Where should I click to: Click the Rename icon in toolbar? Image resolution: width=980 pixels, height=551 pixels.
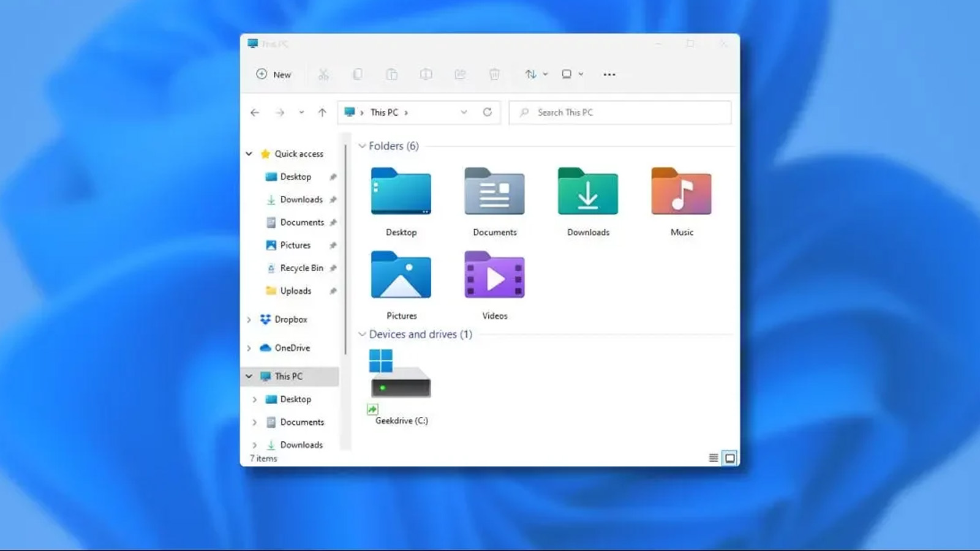click(426, 75)
